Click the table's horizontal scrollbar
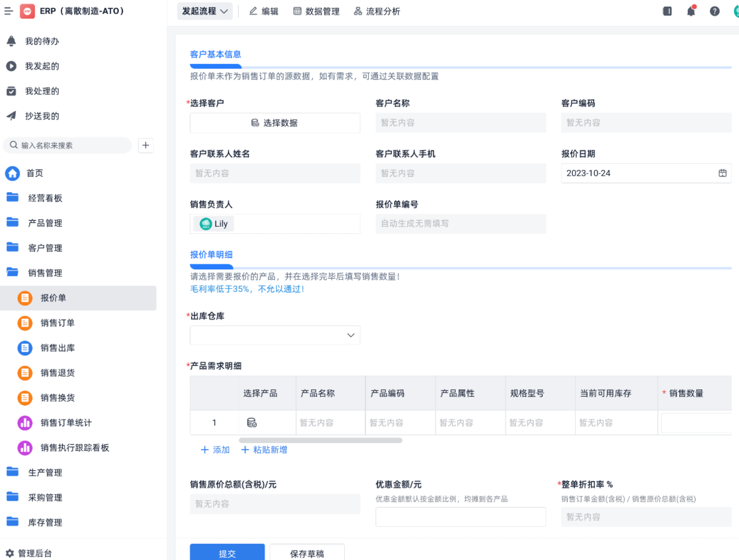The width and height of the screenshot is (739, 560). (x=320, y=440)
